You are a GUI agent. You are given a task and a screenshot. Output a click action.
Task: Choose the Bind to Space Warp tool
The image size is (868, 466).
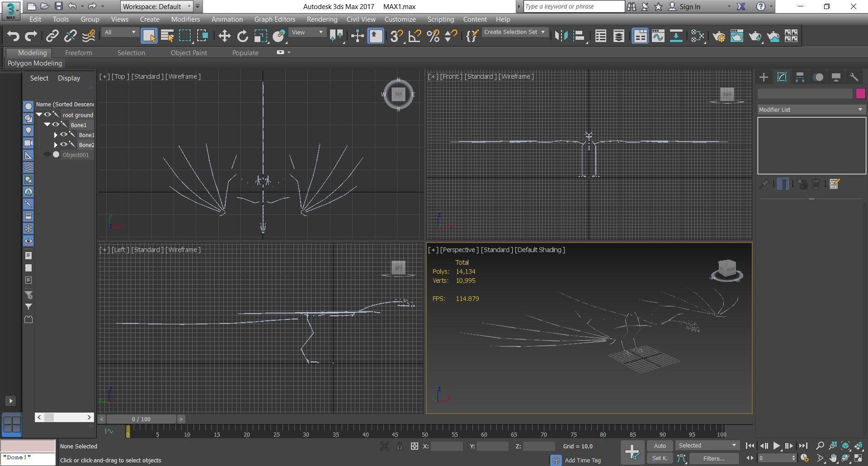tap(89, 36)
